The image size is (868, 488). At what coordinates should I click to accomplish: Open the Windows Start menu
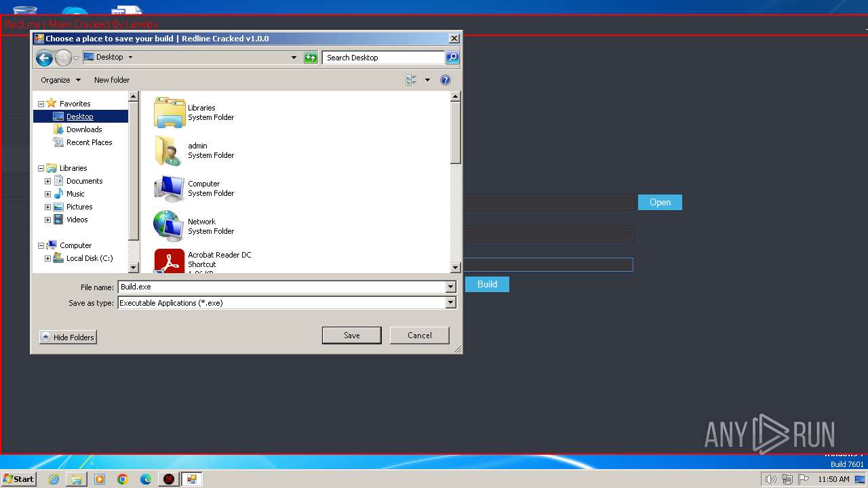tap(18, 479)
